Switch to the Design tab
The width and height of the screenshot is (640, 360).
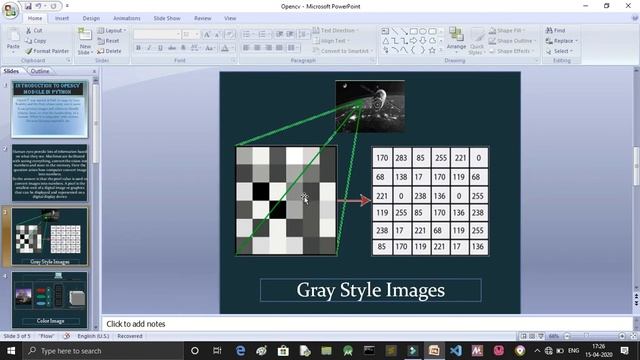91,18
